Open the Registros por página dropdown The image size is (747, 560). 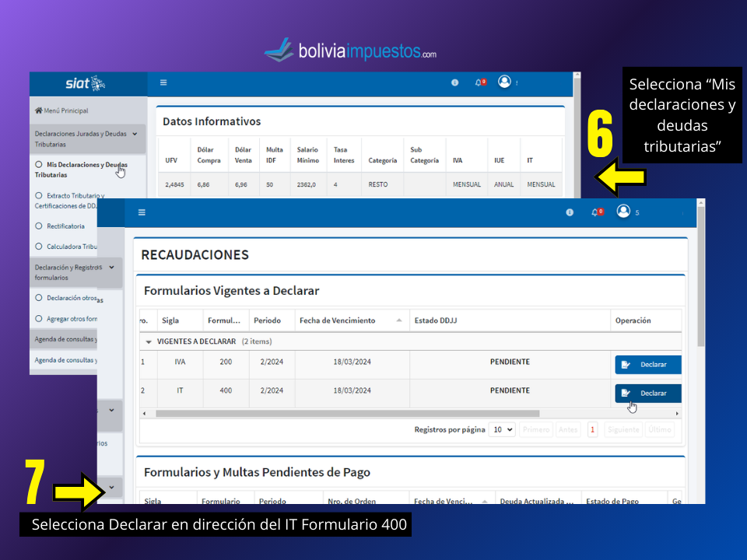pos(502,429)
